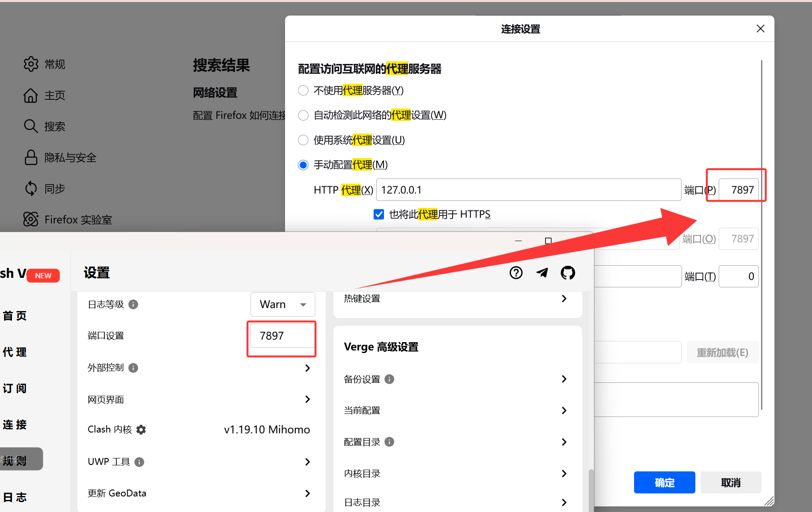Close the 连接设置 dialog with the X
Image resolution: width=812 pixels, height=512 pixels.
(761, 29)
